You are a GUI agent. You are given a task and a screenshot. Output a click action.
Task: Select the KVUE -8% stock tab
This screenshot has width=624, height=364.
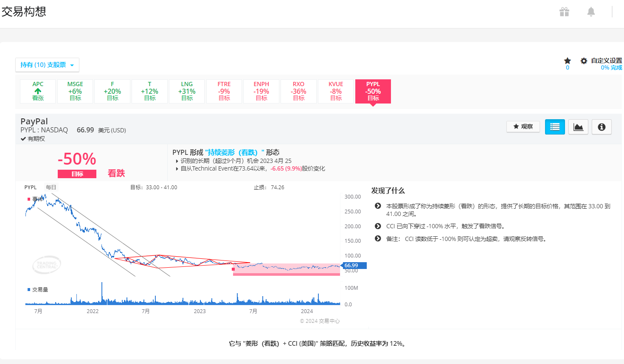pos(336,91)
